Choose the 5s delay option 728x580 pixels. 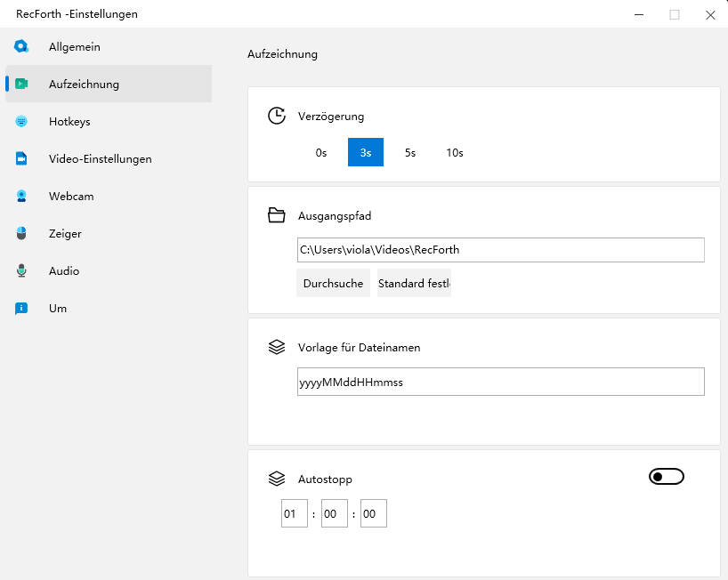[410, 152]
